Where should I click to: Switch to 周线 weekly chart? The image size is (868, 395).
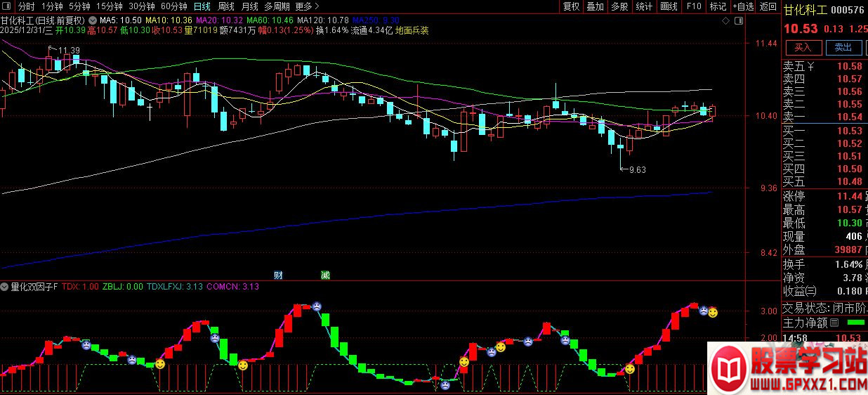pos(226,6)
